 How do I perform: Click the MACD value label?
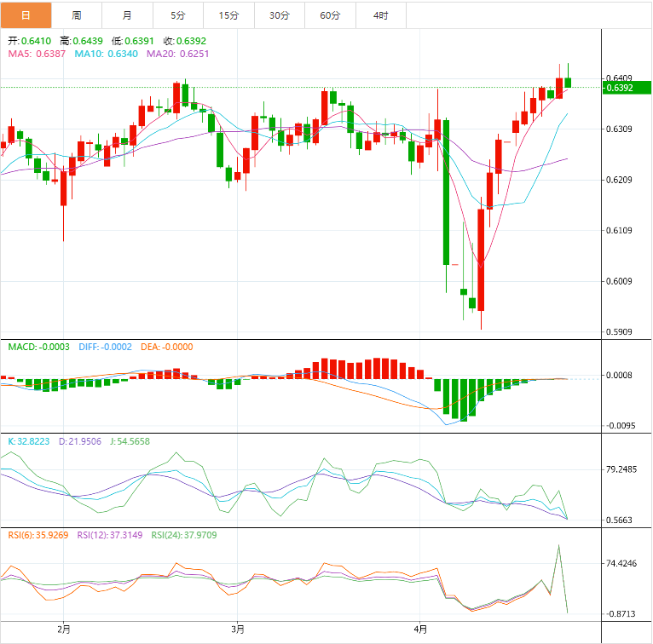coord(39,347)
